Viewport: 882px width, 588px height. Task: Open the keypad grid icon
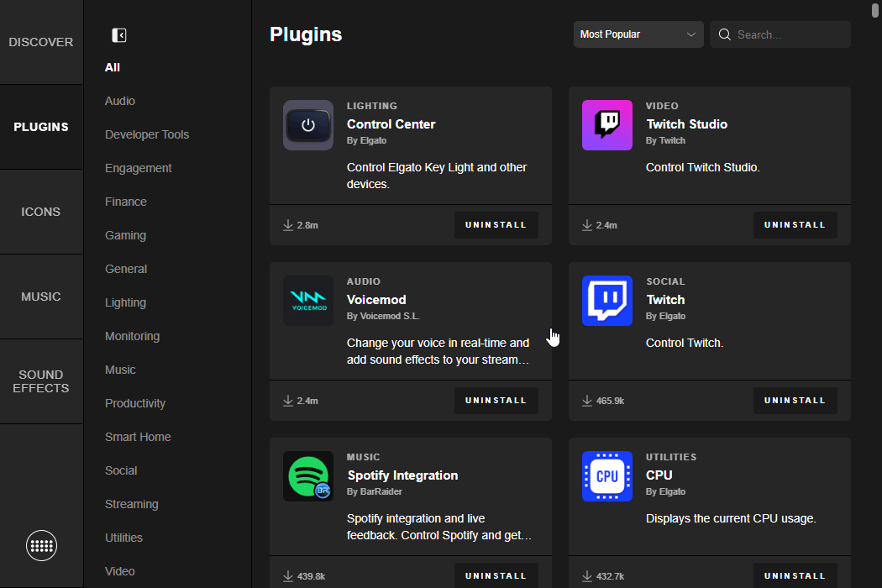(x=42, y=546)
